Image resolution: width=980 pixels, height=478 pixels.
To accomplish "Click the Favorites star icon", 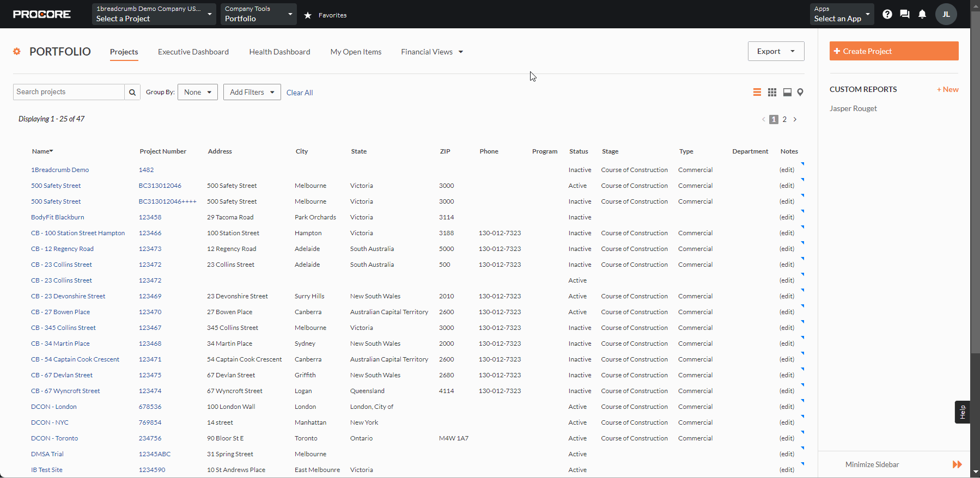I will pyautogui.click(x=308, y=15).
